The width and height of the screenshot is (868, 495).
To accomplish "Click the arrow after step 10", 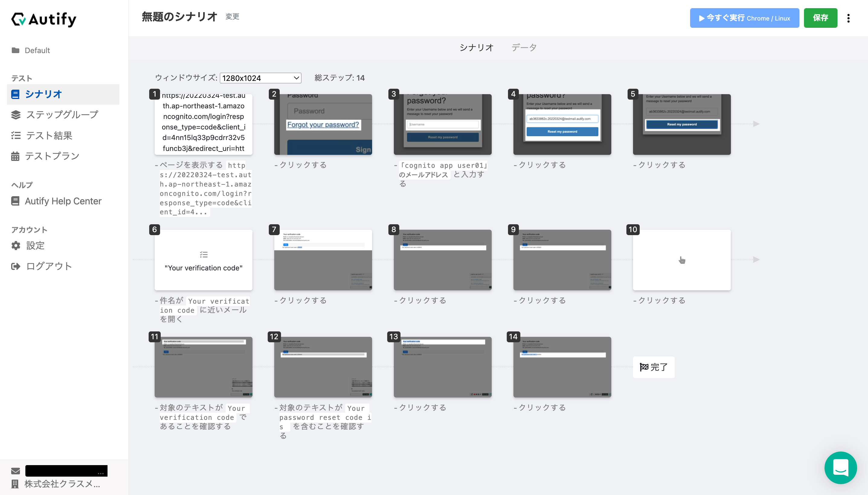I will point(756,260).
